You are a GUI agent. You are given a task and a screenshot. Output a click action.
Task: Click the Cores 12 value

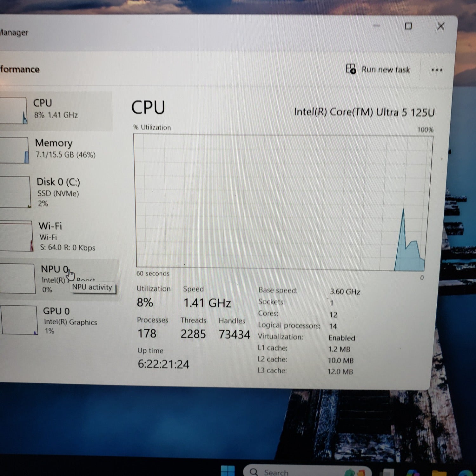(333, 314)
